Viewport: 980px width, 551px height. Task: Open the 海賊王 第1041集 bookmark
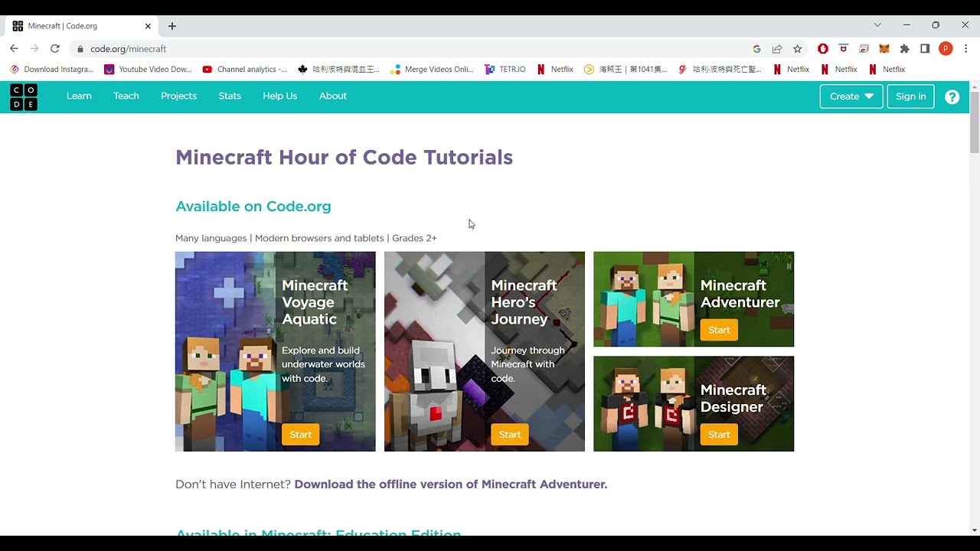626,69
